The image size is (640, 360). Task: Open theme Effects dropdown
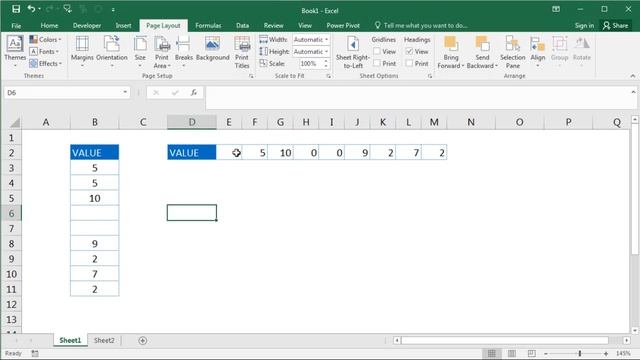(x=46, y=64)
